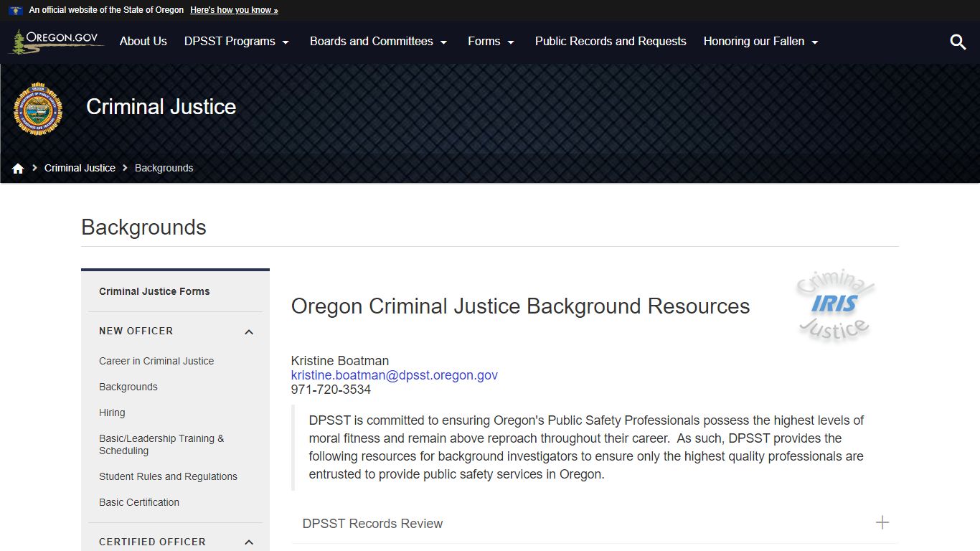Collapse the NEW OFFICER sidebar section chevron

[249, 331]
